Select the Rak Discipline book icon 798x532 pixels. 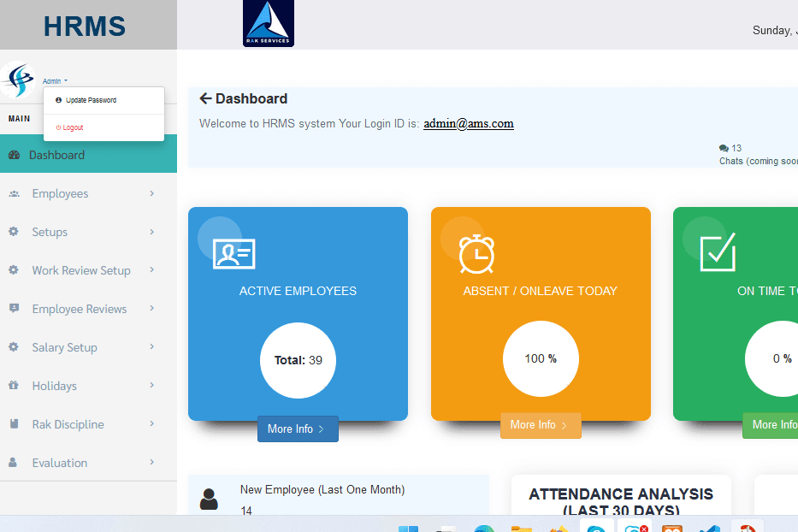pos(14,424)
